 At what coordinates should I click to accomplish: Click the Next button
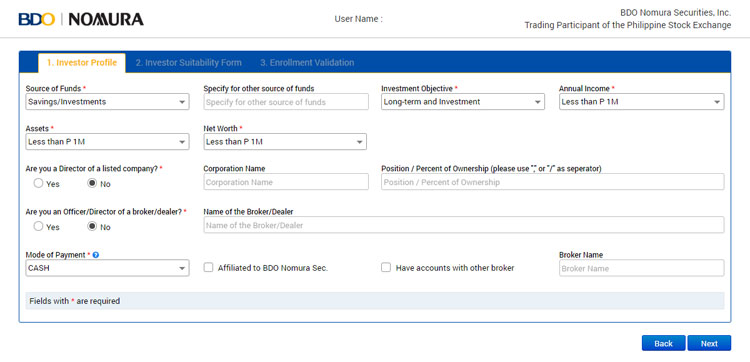709,343
